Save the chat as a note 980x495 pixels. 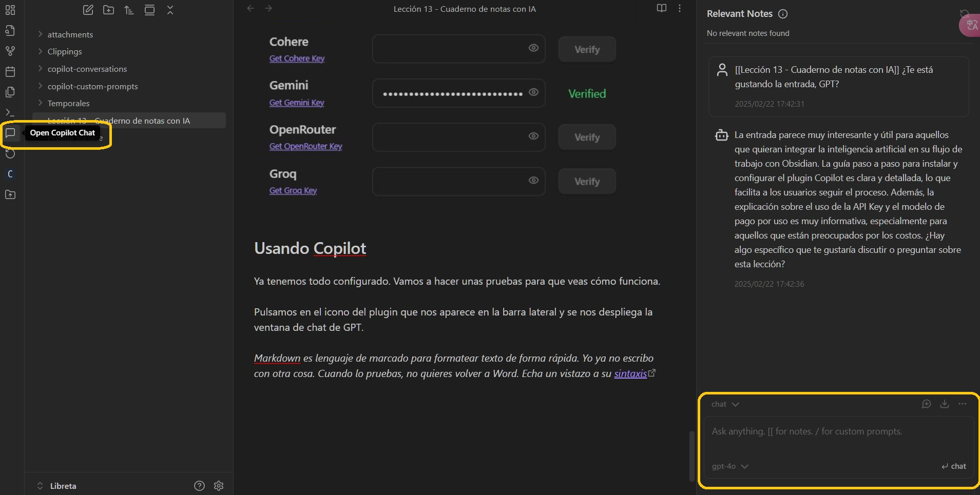pyautogui.click(x=944, y=404)
